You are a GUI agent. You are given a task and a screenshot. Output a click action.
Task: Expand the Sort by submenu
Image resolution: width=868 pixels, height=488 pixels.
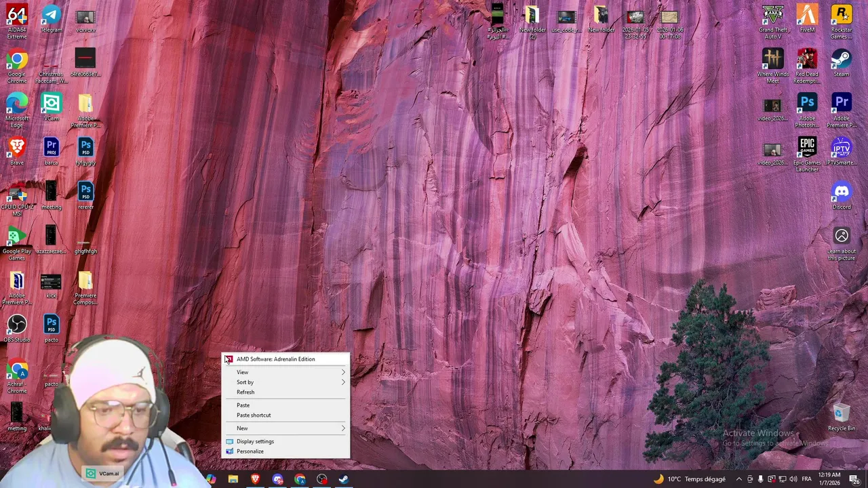click(x=285, y=382)
